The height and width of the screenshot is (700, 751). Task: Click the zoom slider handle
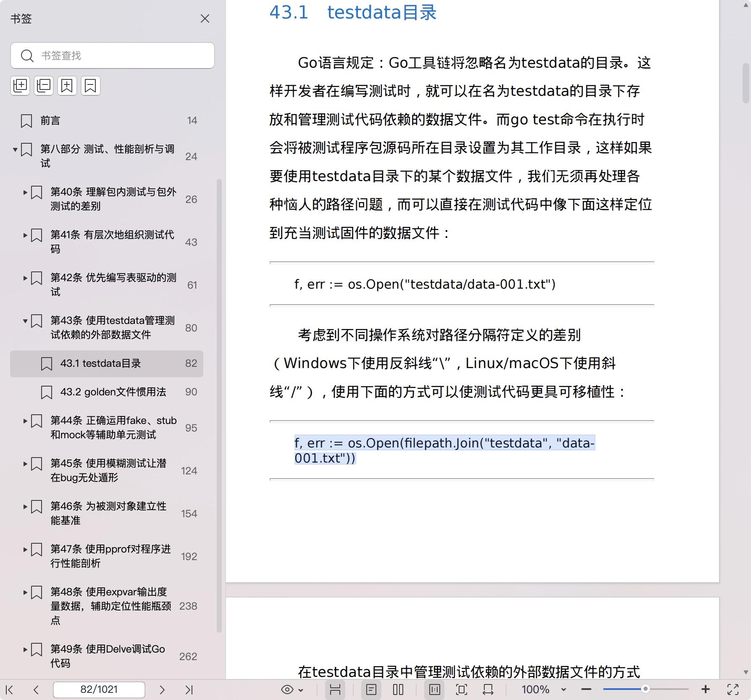tap(646, 689)
